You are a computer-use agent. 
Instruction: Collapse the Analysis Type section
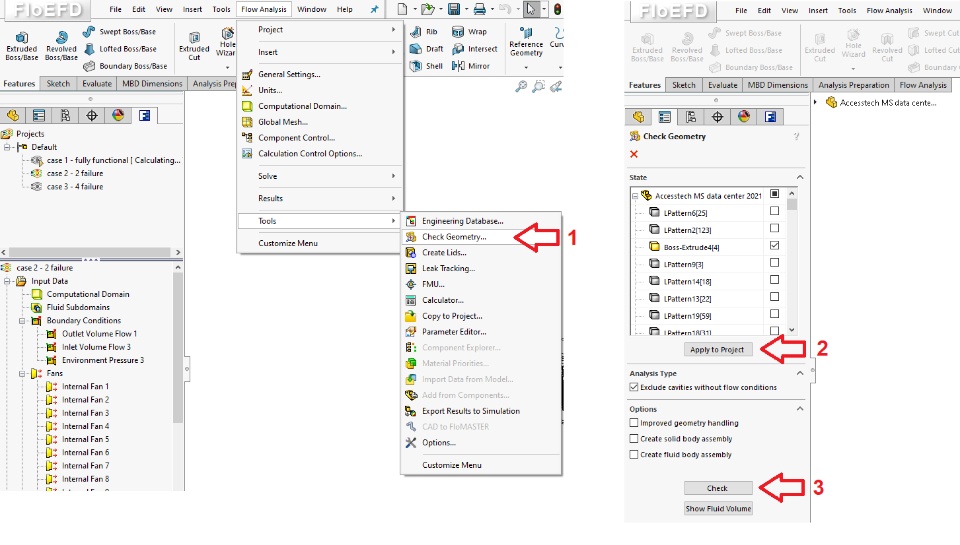pyautogui.click(x=800, y=373)
